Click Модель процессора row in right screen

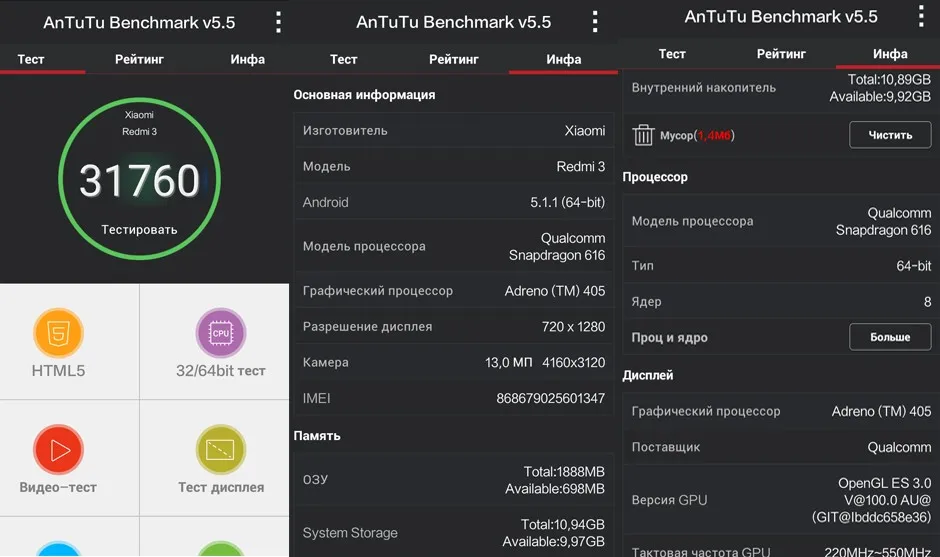[781, 221]
